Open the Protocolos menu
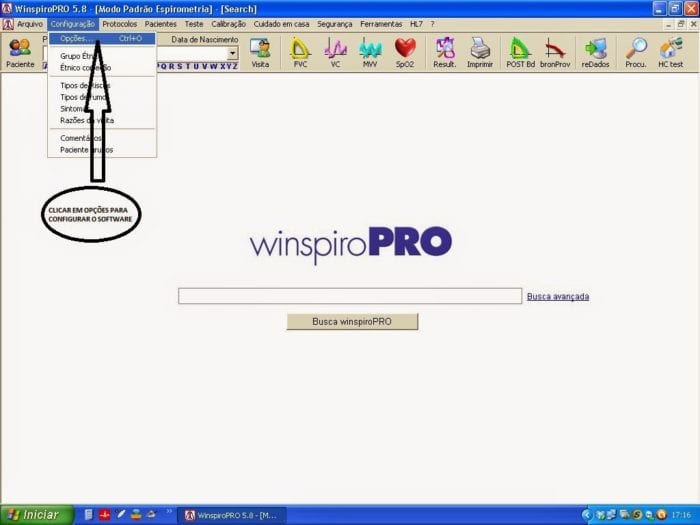This screenshot has height=525, width=700. [120, 24]
